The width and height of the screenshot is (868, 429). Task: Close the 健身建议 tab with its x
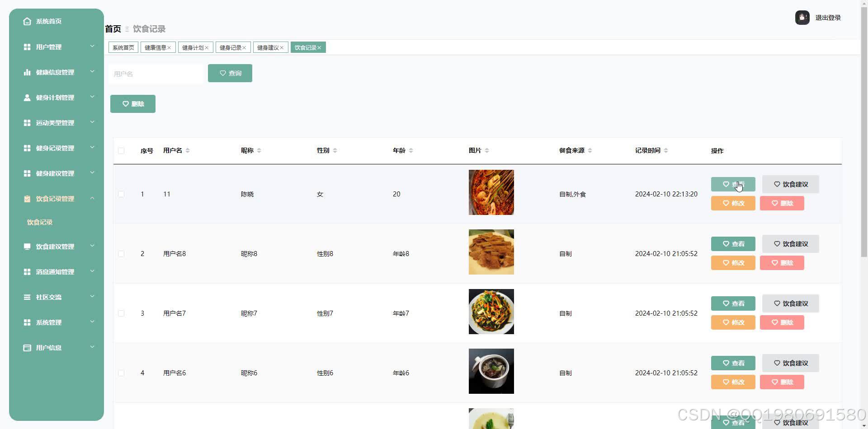[x=282, y=48]
